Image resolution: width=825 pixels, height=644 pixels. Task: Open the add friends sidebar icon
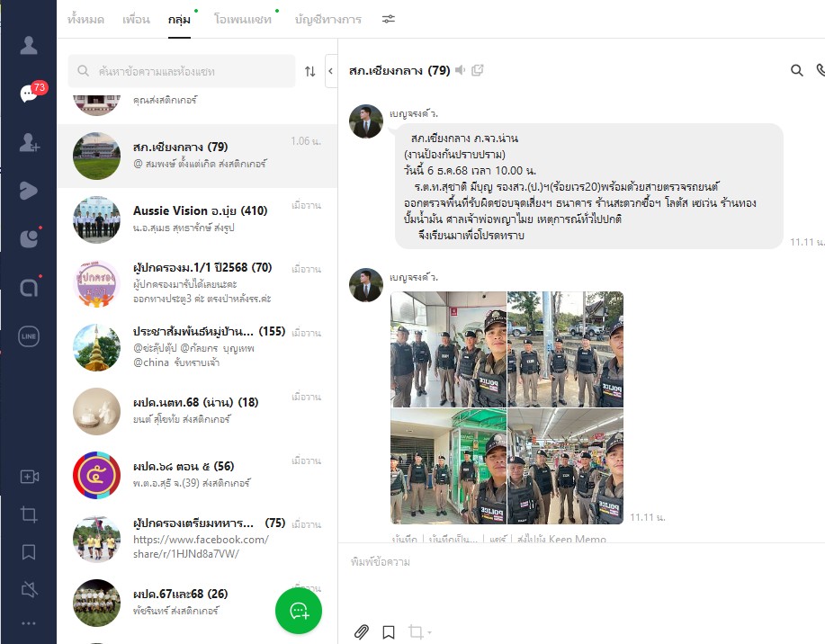point(29,142)
